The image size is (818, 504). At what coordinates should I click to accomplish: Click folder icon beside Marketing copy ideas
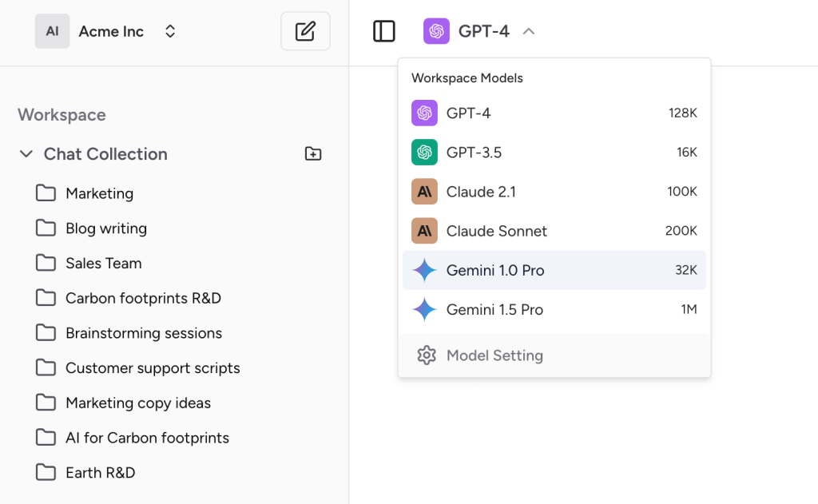(x=46, y=403)
